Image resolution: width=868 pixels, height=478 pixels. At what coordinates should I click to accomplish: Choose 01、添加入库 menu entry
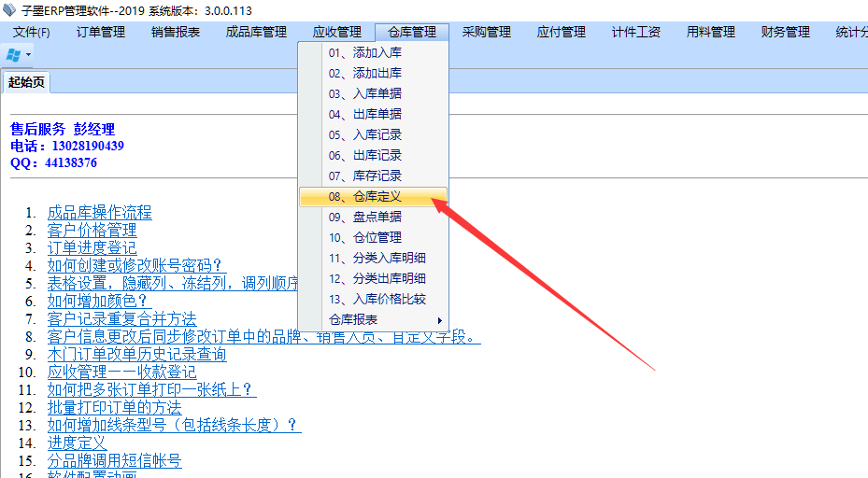tap(364, 52)
